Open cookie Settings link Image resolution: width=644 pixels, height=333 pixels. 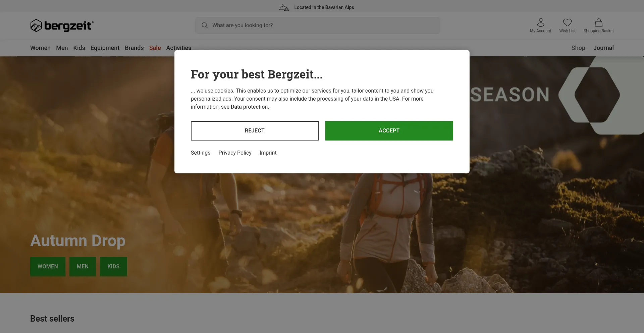[201, 153]
